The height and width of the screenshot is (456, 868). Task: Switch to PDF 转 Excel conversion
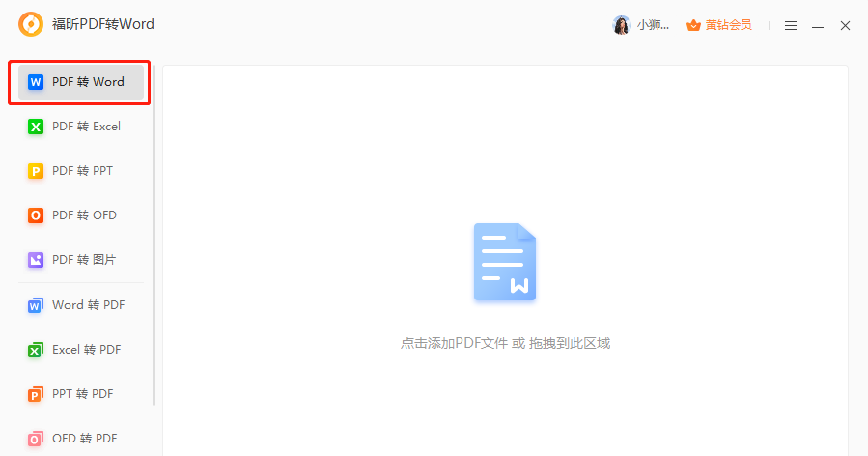81,127
